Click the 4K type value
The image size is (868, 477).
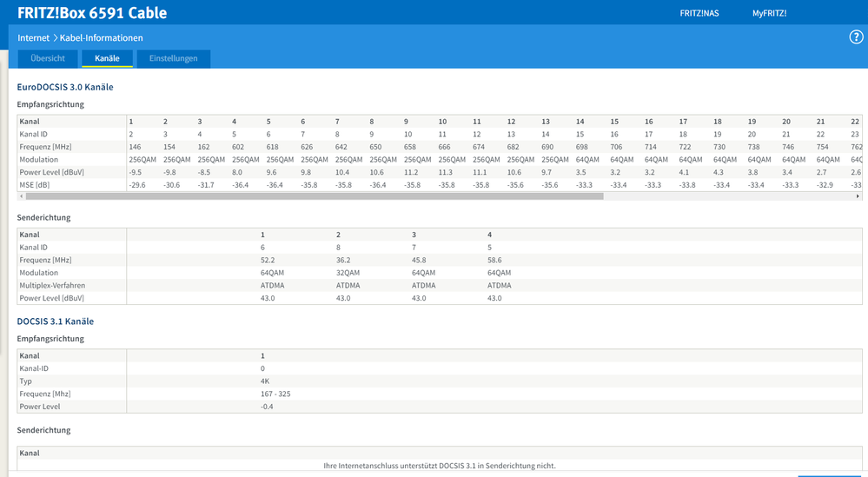click(265, 381)
